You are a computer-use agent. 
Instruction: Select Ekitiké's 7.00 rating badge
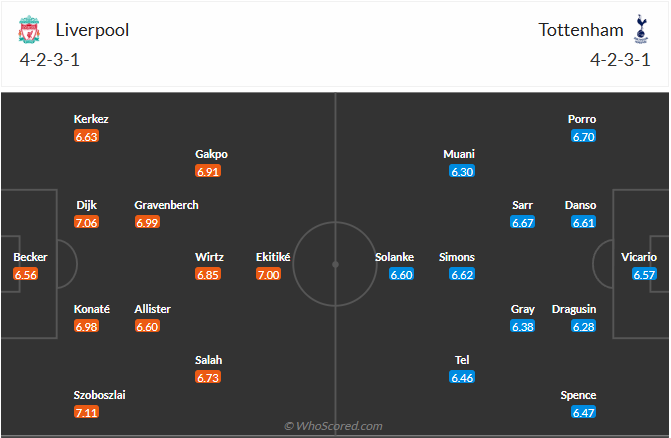click(268, 274)
